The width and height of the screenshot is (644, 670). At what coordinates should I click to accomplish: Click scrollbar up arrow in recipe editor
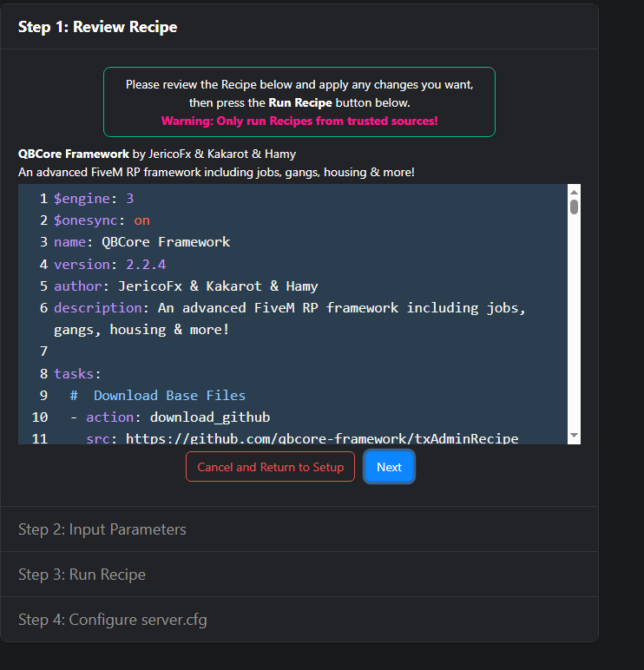click(574, 193)
